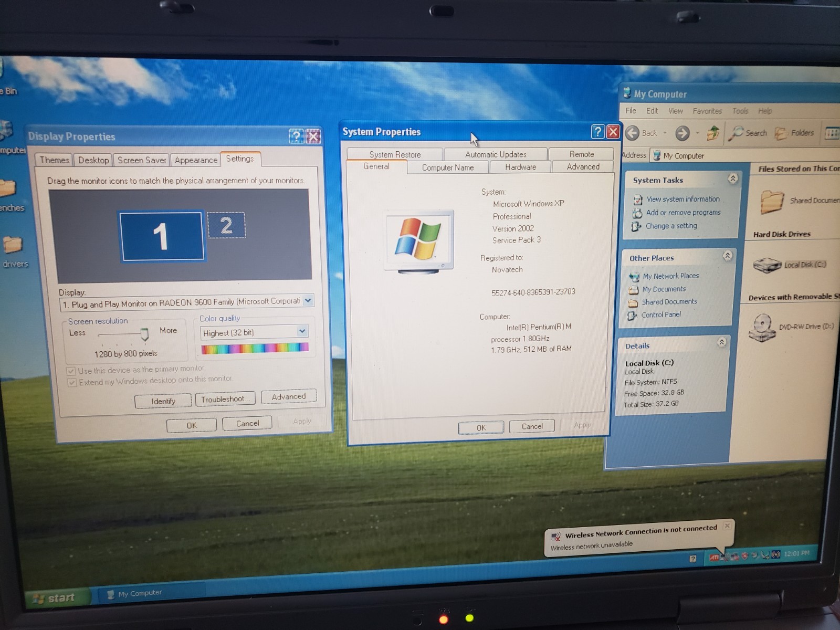
Task: Open the Display monitor dropdown
Action: coord(308,301)
